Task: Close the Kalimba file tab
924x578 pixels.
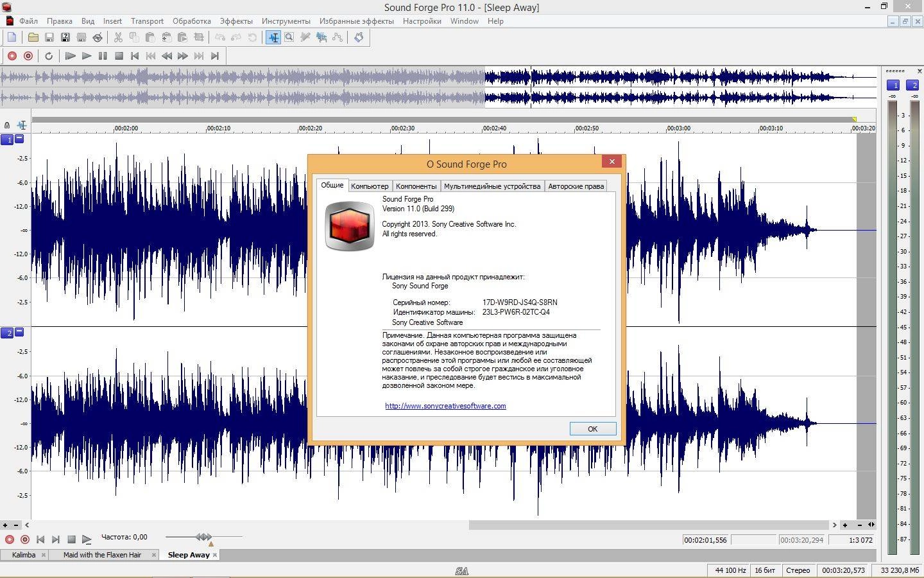Action: (x=44, y=555)
